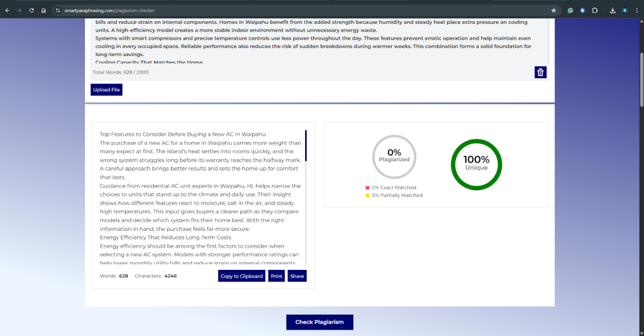
Task: Click the browser profile avatar
Action: (x=625, y=10)
